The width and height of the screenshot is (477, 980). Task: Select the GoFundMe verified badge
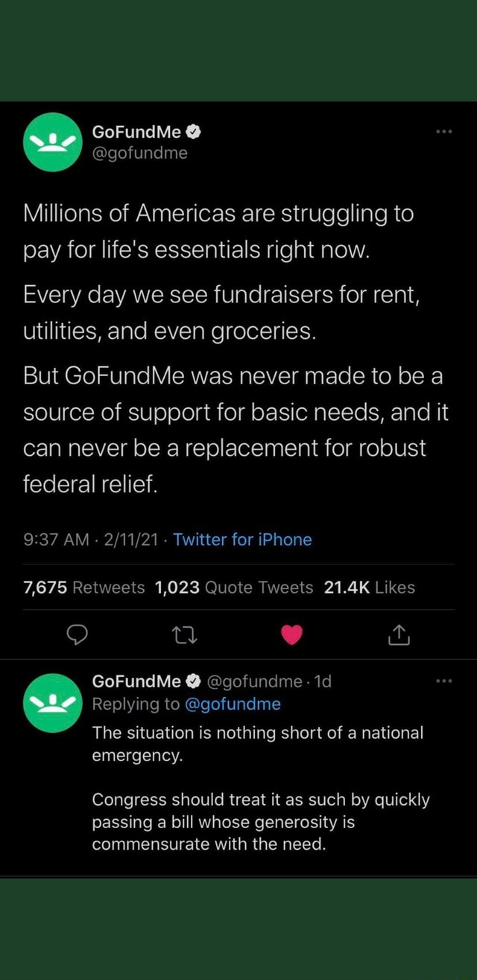[x=194, y=131]
